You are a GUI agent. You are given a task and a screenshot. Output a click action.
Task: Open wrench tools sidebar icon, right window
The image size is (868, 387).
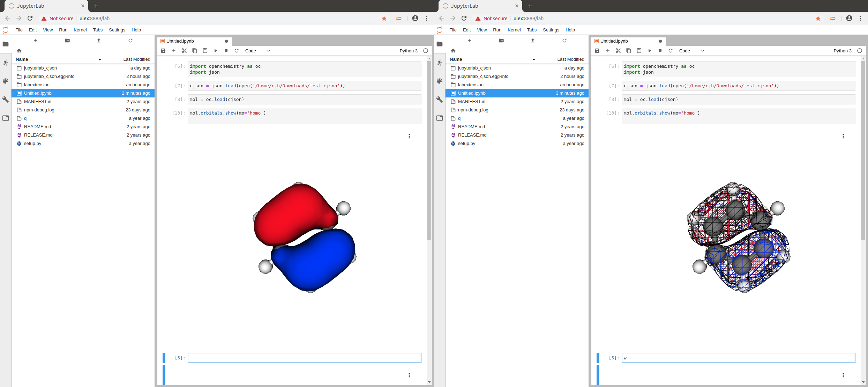(440, 100)
